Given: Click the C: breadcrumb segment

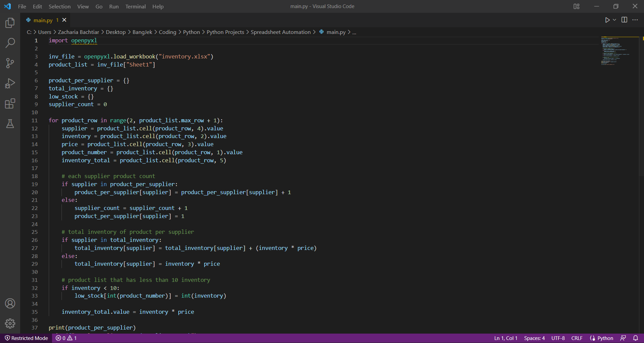Looking at the screenshot, I should click(x=29, y=32).
